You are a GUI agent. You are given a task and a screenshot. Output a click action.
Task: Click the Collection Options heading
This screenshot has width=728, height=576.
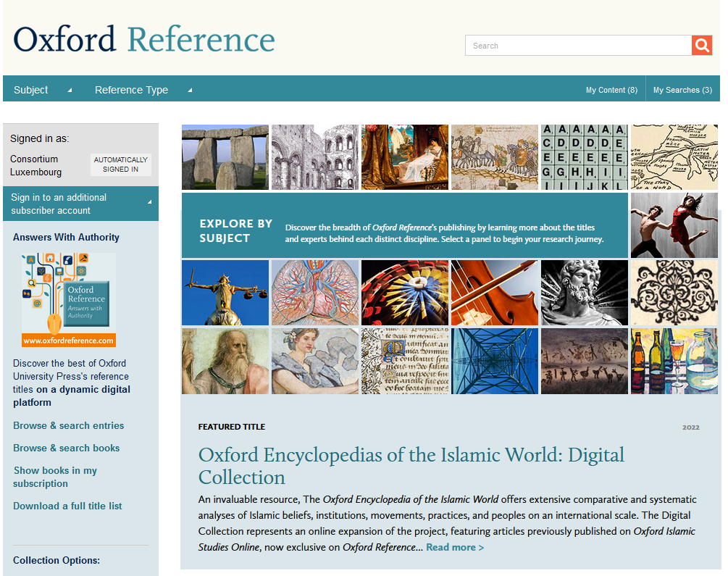(x=57, y=560)
